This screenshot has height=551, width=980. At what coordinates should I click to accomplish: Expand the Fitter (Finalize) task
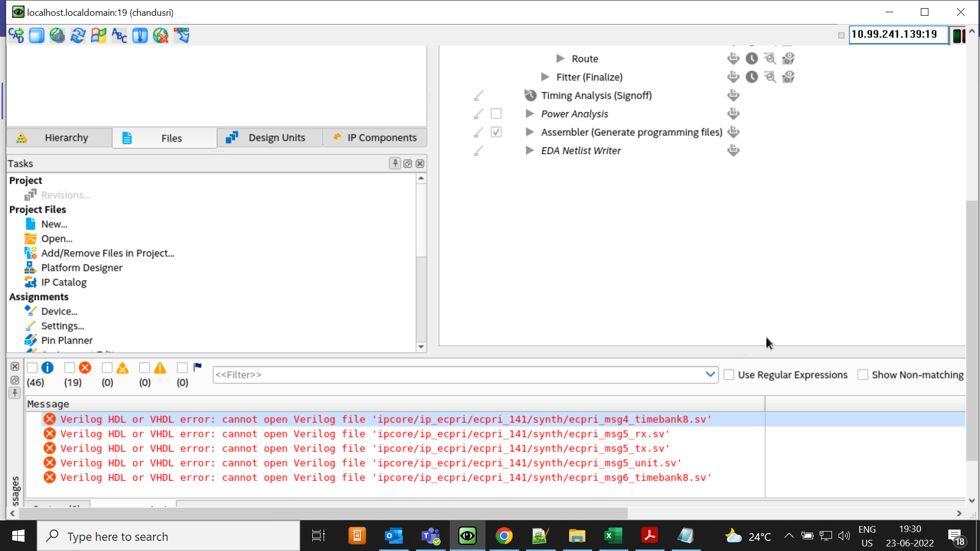pos(545,77)
